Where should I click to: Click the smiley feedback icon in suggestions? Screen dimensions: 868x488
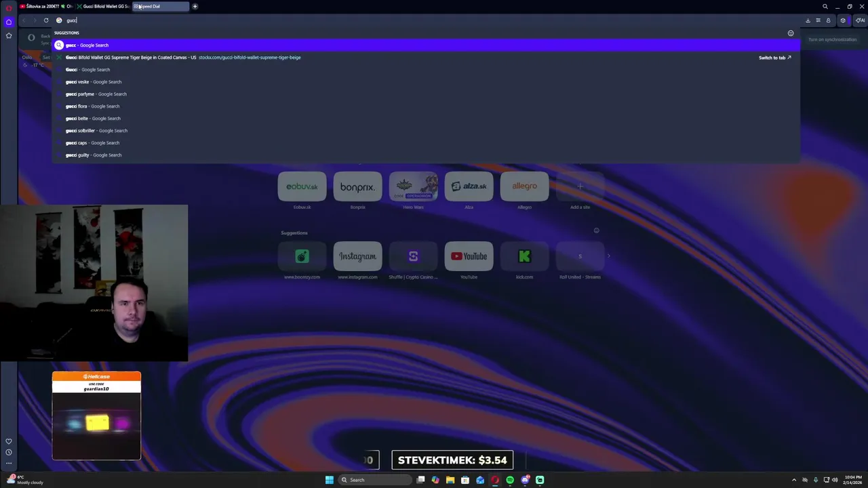point(791,33)
